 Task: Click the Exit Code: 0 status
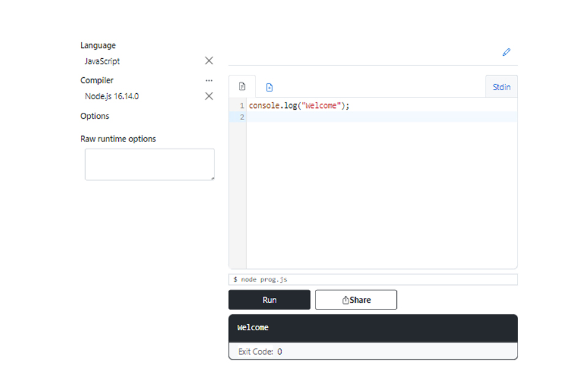(x=260, y=352)
